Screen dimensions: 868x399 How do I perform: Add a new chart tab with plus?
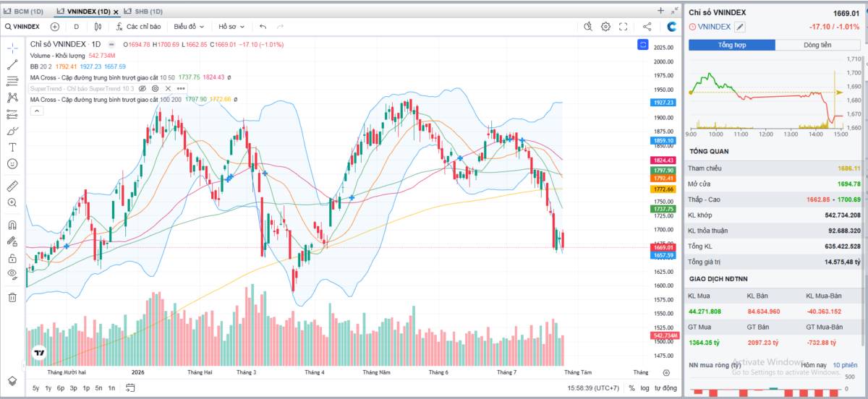(x=660, y=11)
